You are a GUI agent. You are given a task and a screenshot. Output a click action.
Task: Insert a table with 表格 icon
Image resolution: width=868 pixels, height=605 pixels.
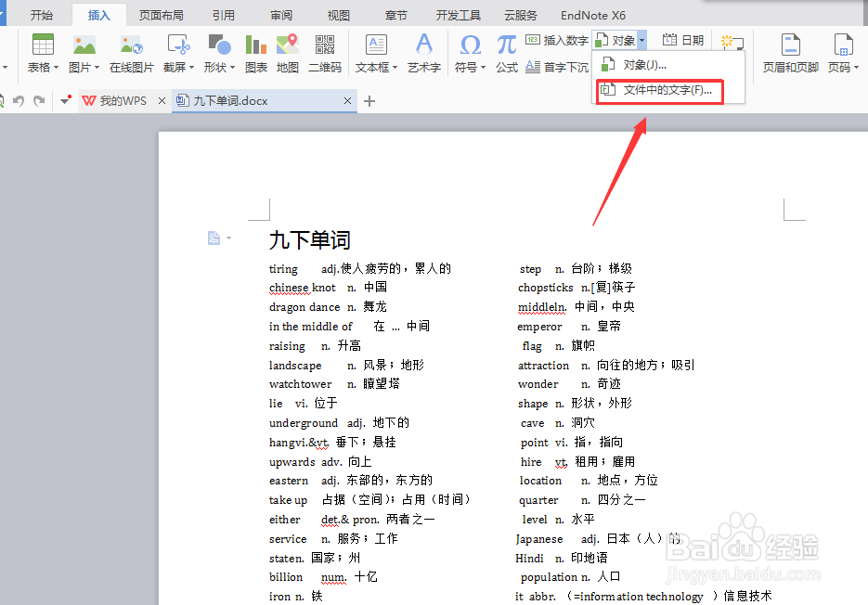[43, 45]
